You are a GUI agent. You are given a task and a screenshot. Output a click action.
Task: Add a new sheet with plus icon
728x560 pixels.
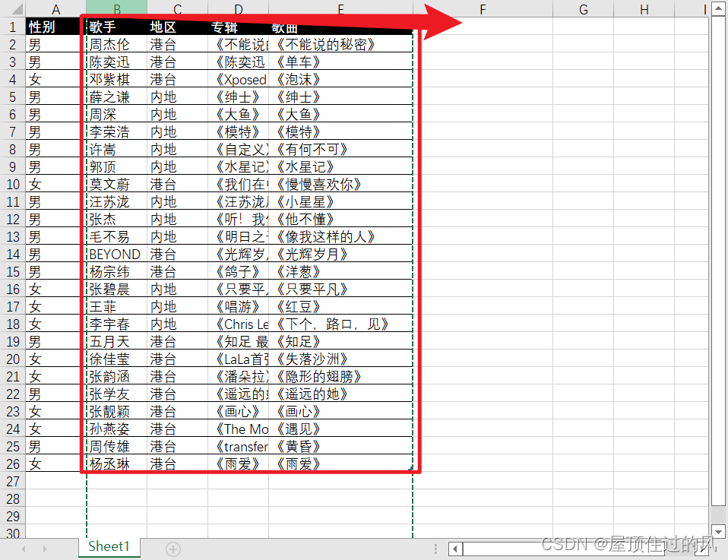[173, 549]
